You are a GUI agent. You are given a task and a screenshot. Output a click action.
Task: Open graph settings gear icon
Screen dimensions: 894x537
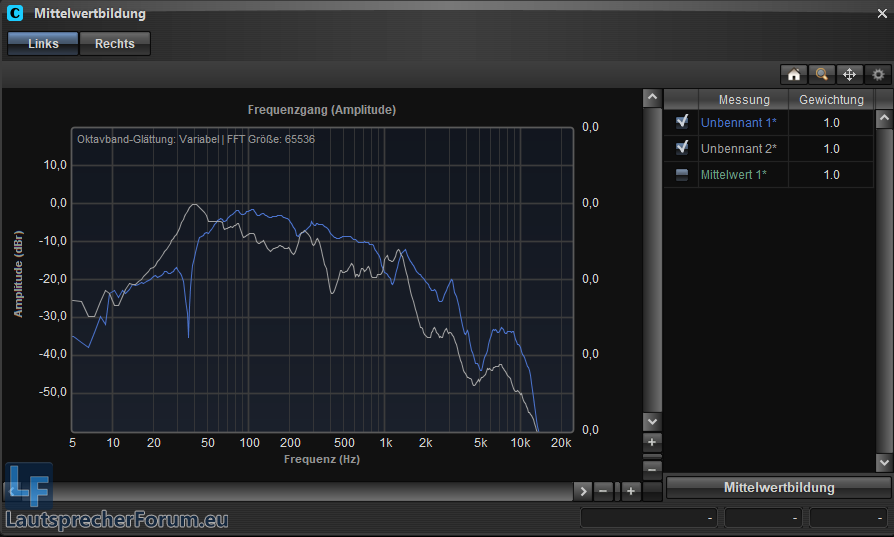878,74
